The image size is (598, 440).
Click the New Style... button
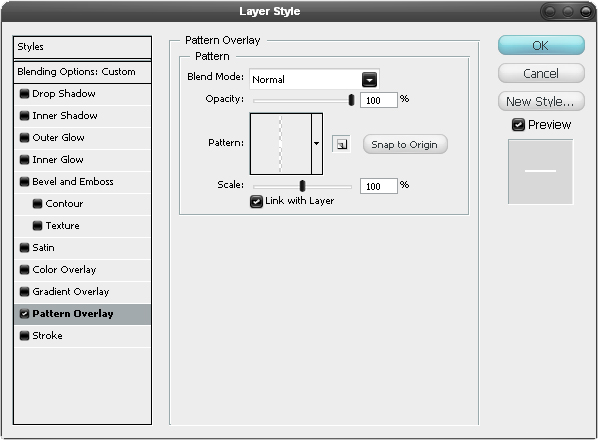pyautogui.click(x=541, y=101)
